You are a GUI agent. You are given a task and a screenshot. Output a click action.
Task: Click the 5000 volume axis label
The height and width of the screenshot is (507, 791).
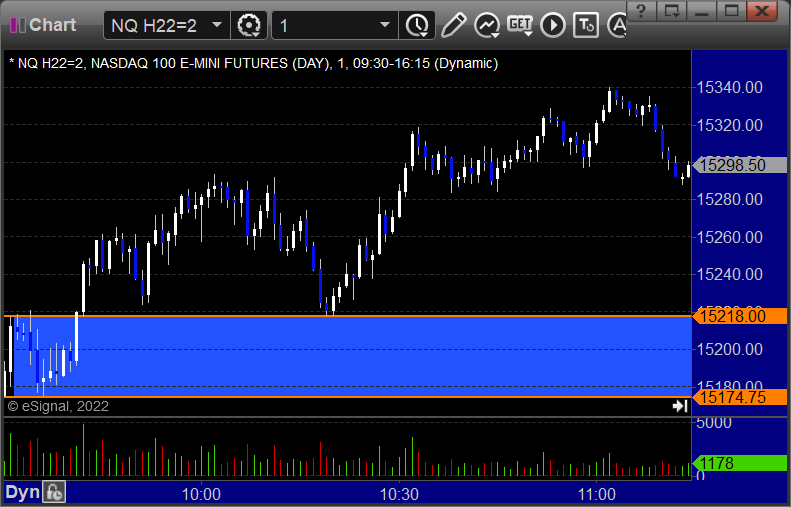click(x=714, y=423)
